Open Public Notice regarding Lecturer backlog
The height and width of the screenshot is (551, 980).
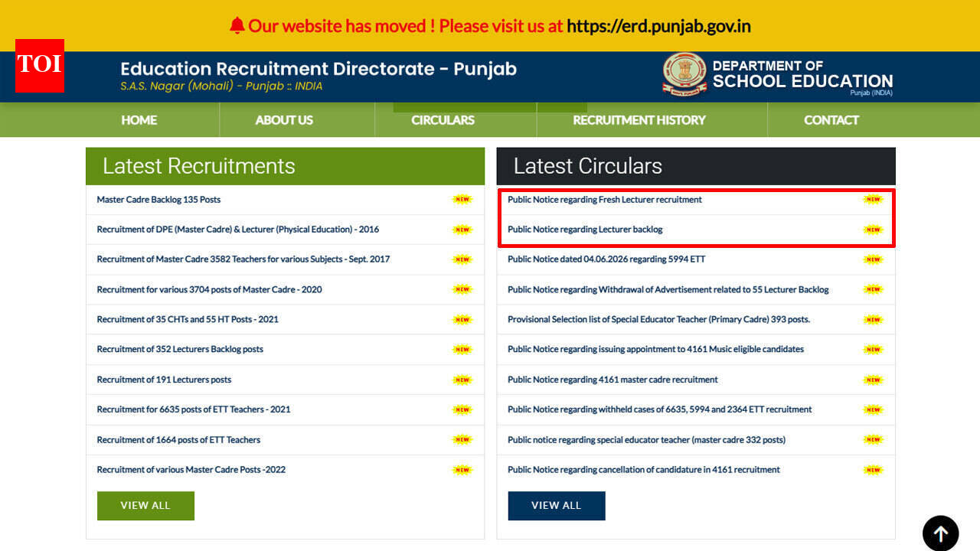[585, 230]
